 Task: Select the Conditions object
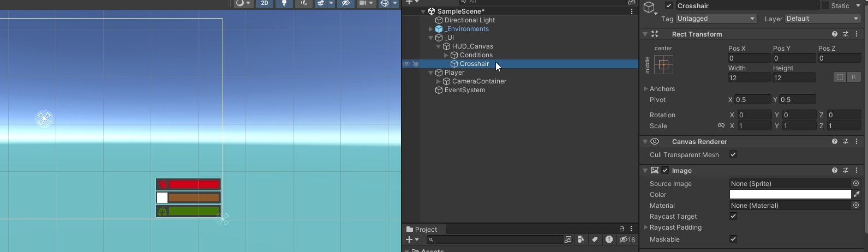476,55
